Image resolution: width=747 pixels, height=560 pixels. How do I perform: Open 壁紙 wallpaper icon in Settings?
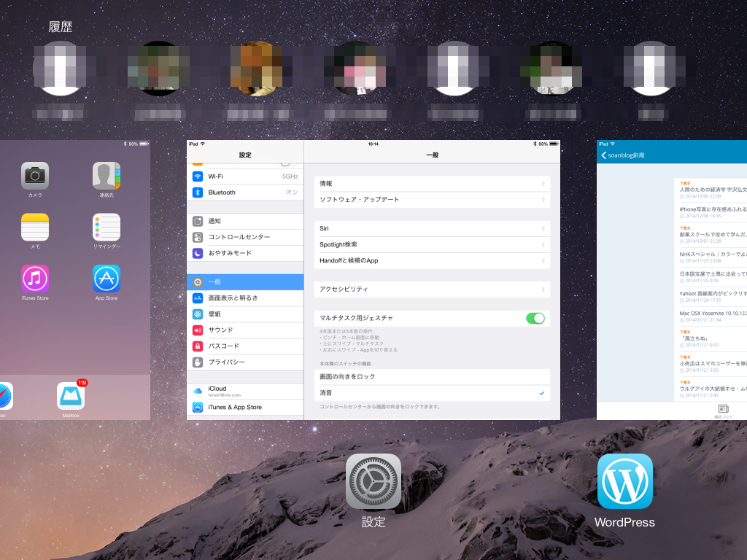198,314
